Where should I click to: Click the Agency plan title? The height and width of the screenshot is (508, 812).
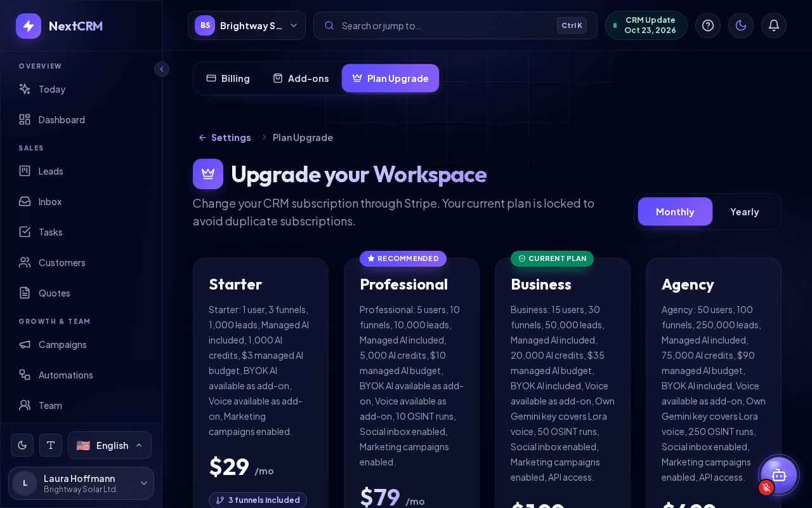tap(688, 284)
